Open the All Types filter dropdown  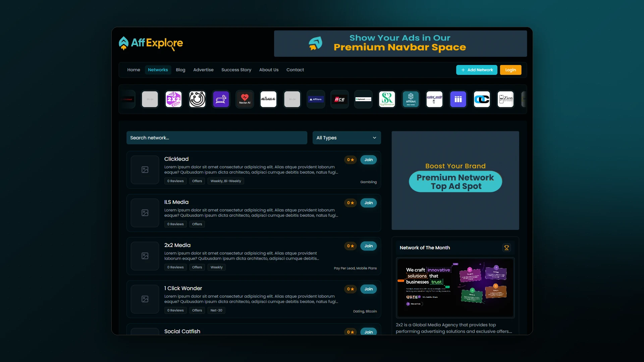[346, 138]
